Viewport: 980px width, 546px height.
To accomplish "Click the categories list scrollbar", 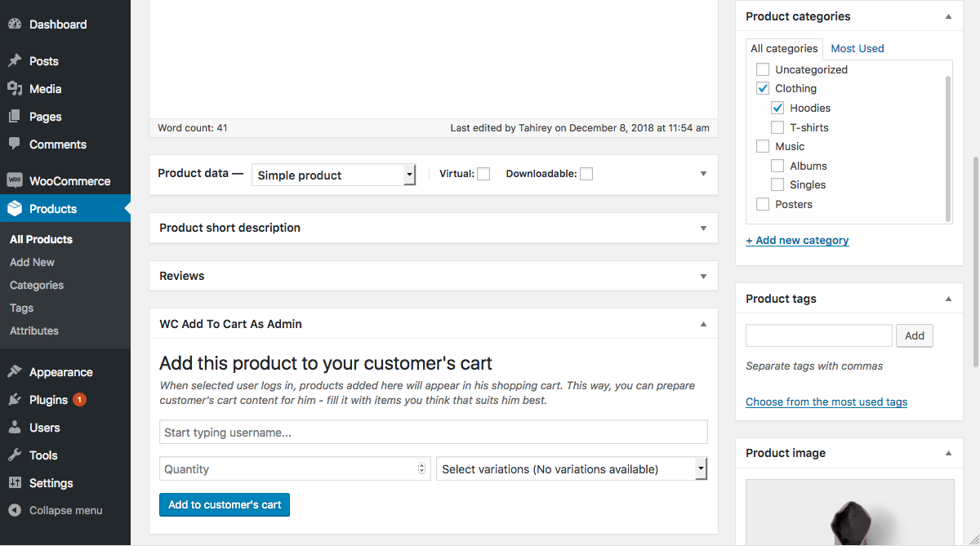I will point(948,147).
